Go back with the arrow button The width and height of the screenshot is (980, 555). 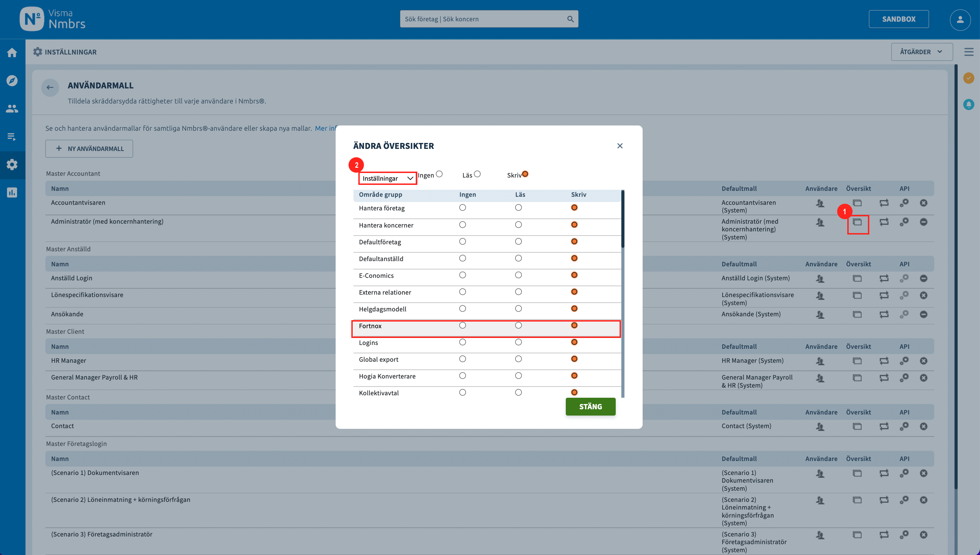click(x=50, y=88)
